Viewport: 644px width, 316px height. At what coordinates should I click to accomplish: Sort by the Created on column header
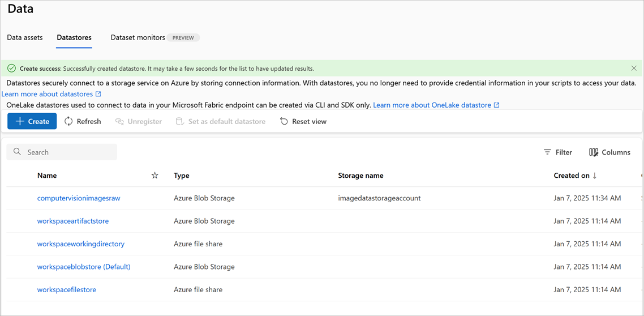tap(572, 176)
